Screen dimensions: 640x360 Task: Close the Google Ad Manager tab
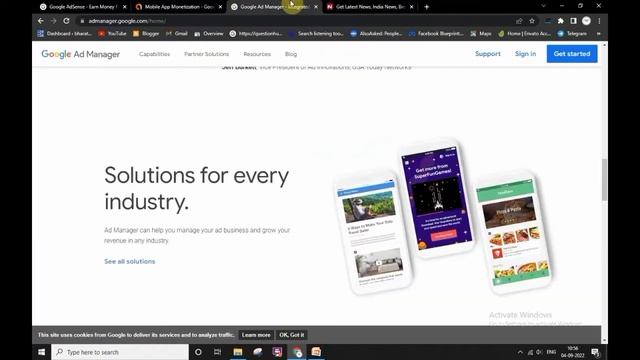(316, 7)
